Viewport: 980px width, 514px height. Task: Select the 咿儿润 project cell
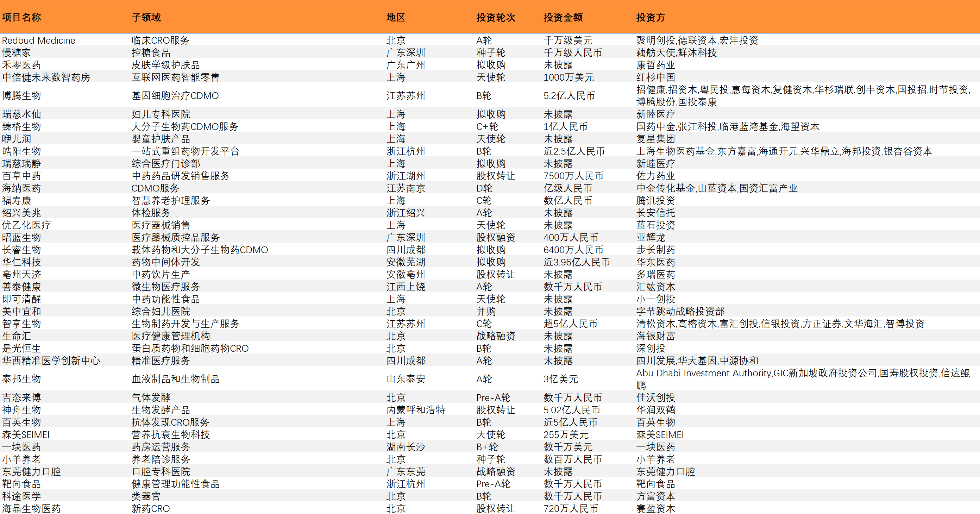pos(16,139)
